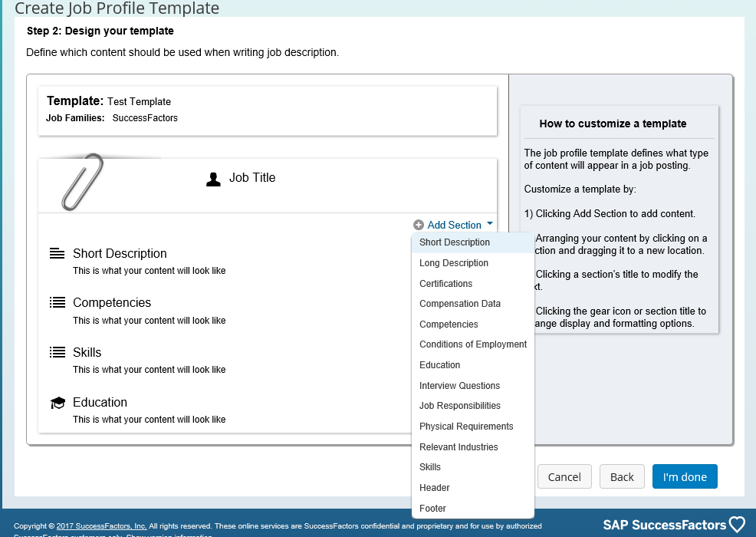The width and height of the screenshot is (756, 537).
Task: Click the Skills section title in template
Action: pyautogui.click(x=87, y=352)
